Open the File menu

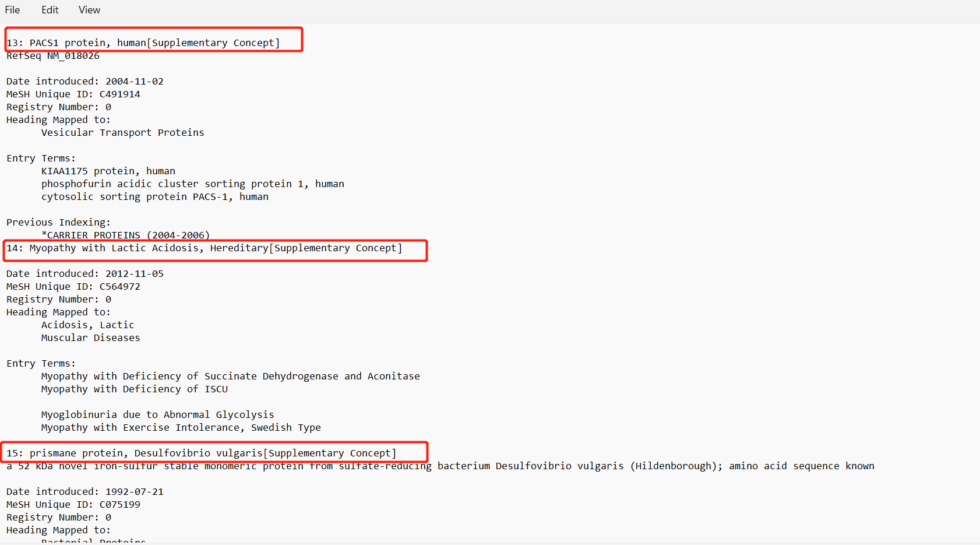tap(12, 10)
